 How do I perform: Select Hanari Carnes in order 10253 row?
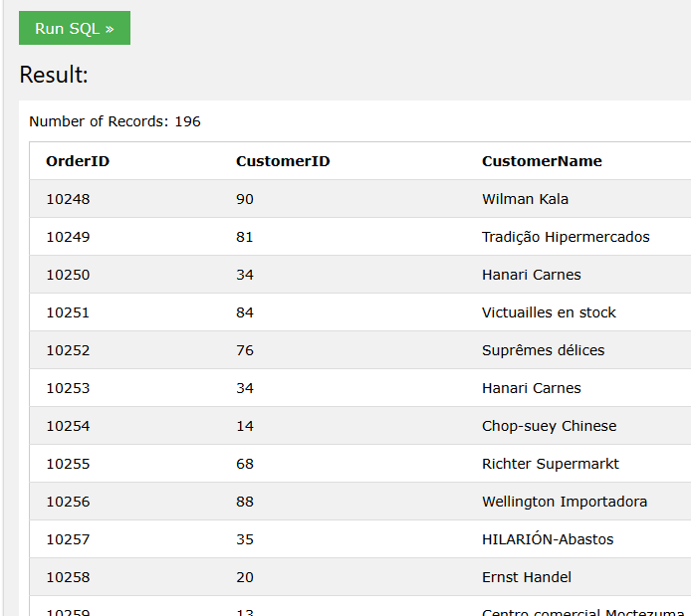tap(531, 388)
